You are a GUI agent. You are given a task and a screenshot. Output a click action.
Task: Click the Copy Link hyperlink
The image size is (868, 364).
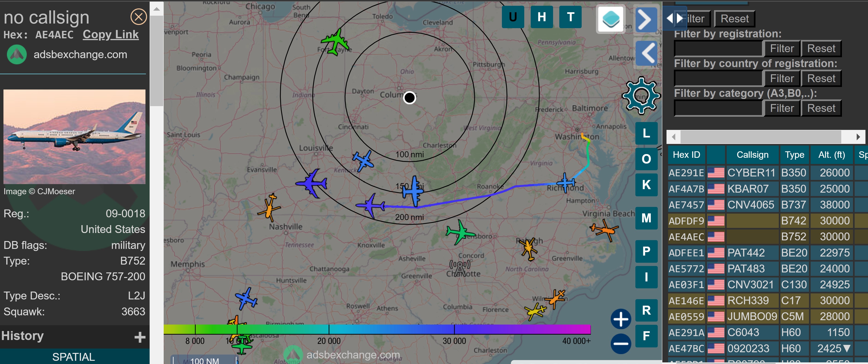tap(110, 34)
